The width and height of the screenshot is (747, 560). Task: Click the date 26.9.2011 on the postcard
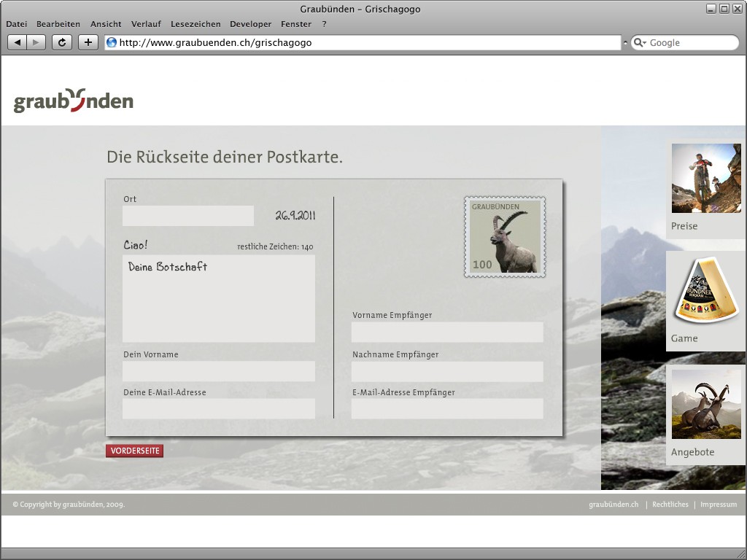(x=295, y=216)
